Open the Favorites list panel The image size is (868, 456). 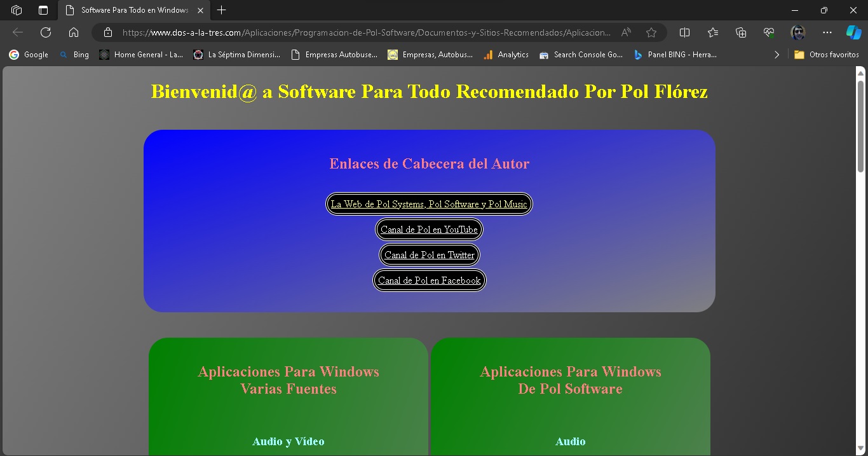[x=712, y=32]
